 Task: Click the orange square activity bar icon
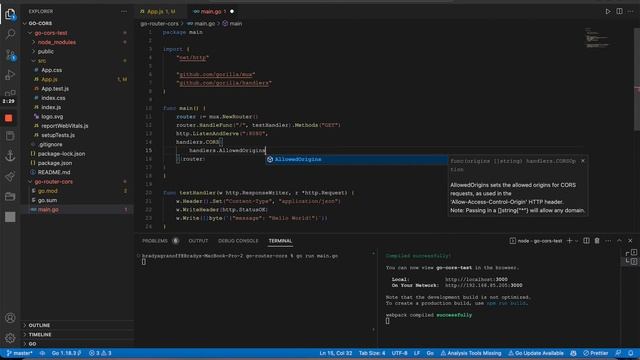coord(9,118)
